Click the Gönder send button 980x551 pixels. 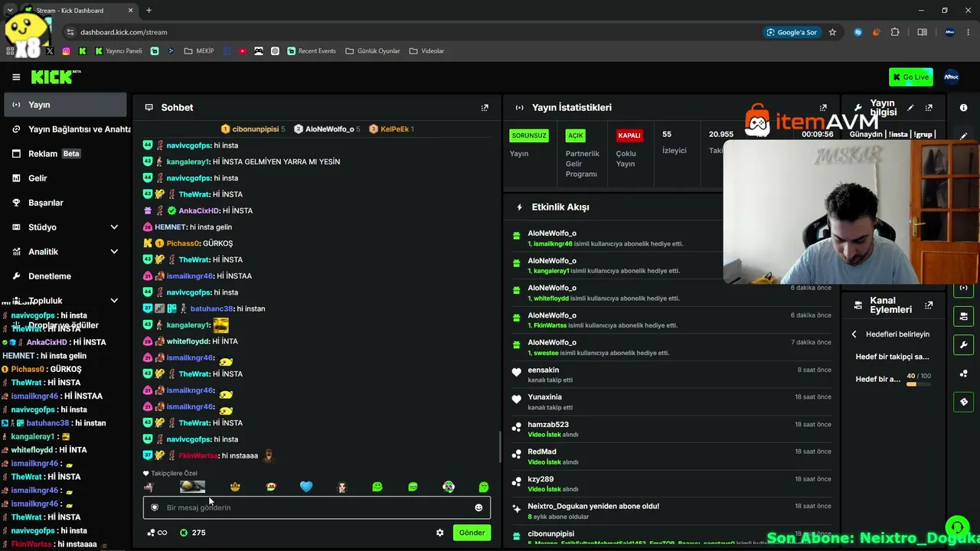click(472, 533)
